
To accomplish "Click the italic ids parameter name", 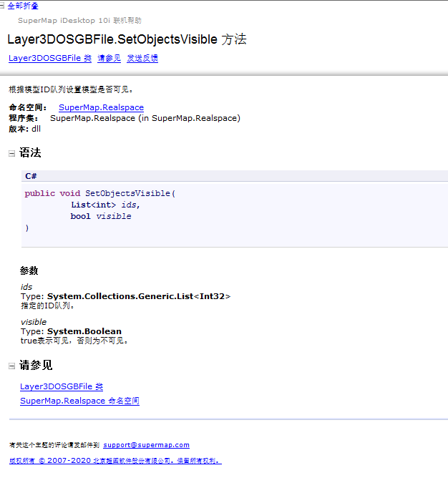I will (26, 287).
